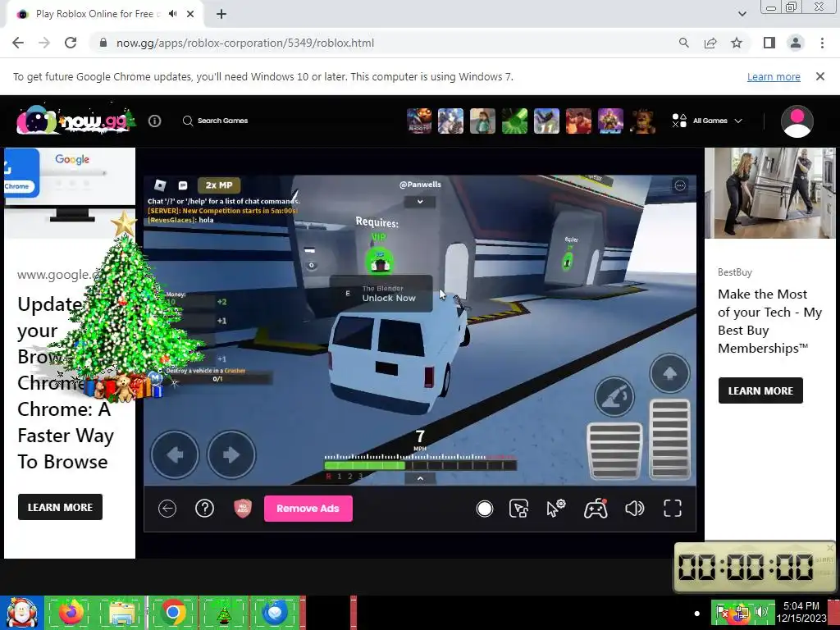The height and width of the screenshot is (630, 840).
Task: Open File Explorer from the taskbar
Action: [x=122, y=613]
